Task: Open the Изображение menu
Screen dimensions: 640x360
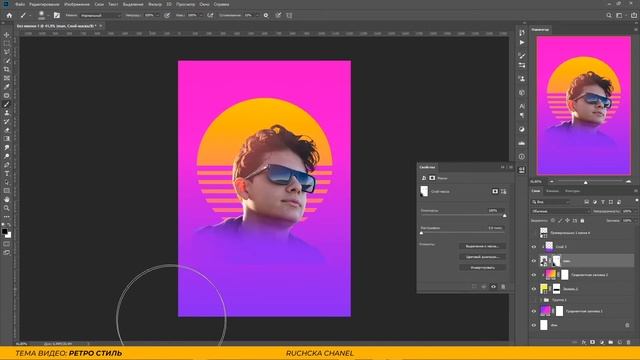Action: pyautogui.click(x=77, y=4)
